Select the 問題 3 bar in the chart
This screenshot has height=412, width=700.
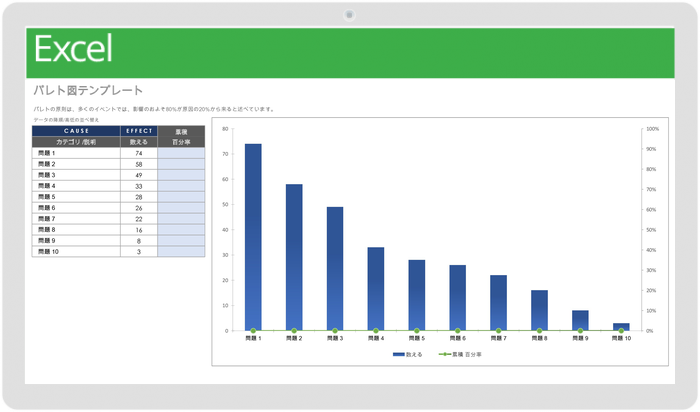point(335,269)
